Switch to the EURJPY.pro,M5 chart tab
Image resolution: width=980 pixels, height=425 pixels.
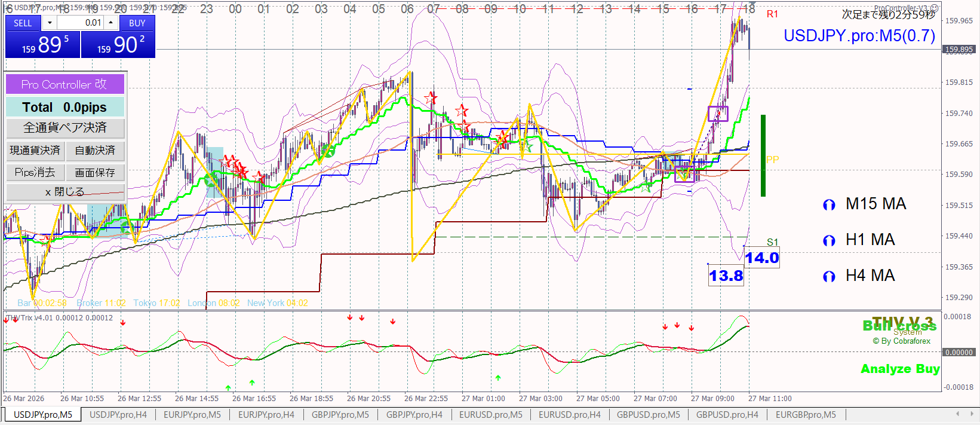pos(192,415)
